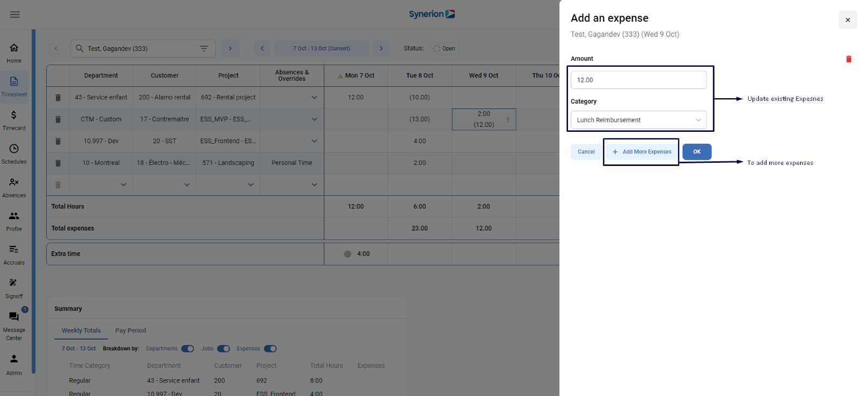Go to the previous week arrow

pyautogui.click(x=262, y=48)
